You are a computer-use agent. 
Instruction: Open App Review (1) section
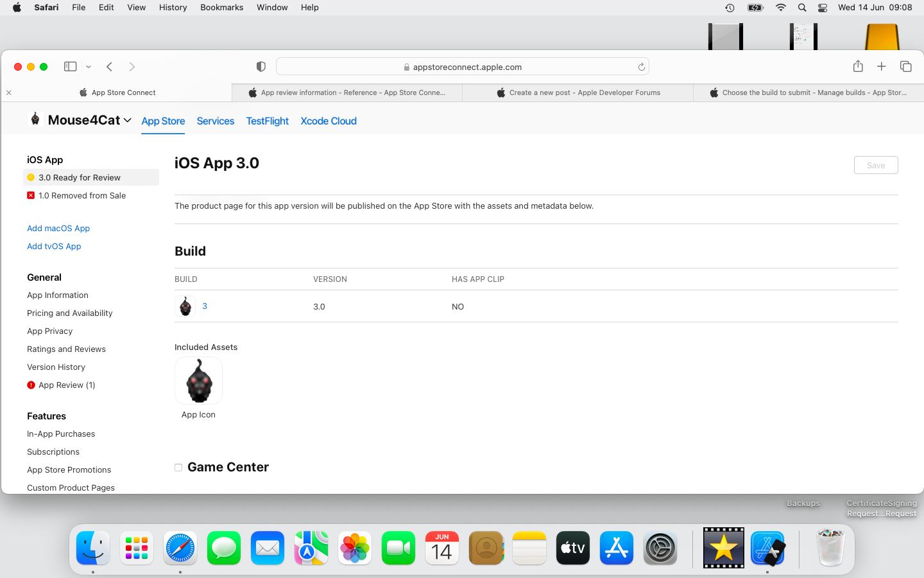[67, 385]
